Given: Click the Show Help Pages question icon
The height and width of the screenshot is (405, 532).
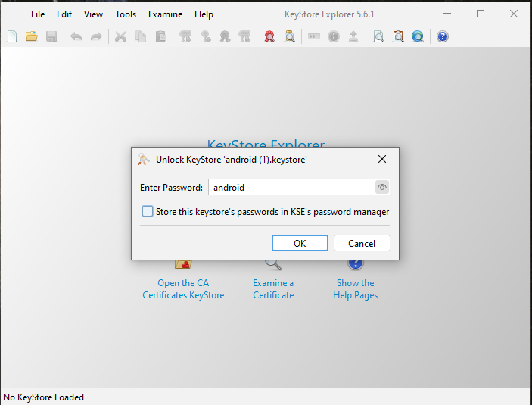Looking at the screenshot, I should [355, 265].
